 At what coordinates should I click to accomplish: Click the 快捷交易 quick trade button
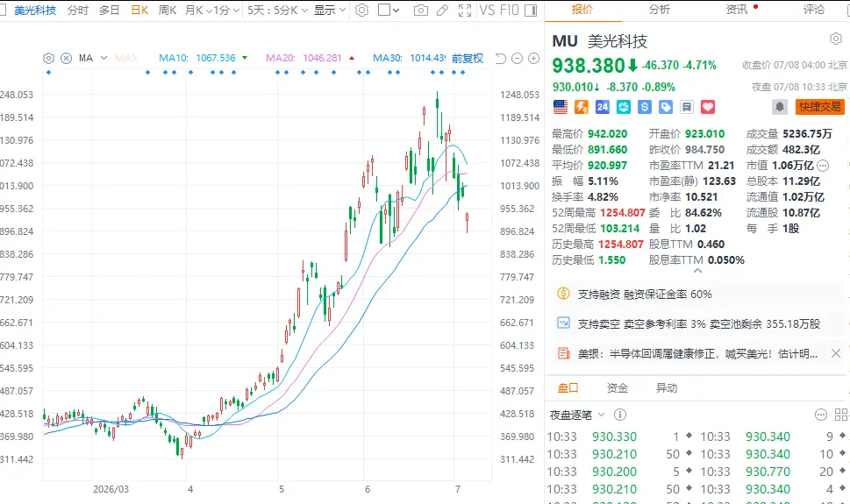tap(819, 107)
